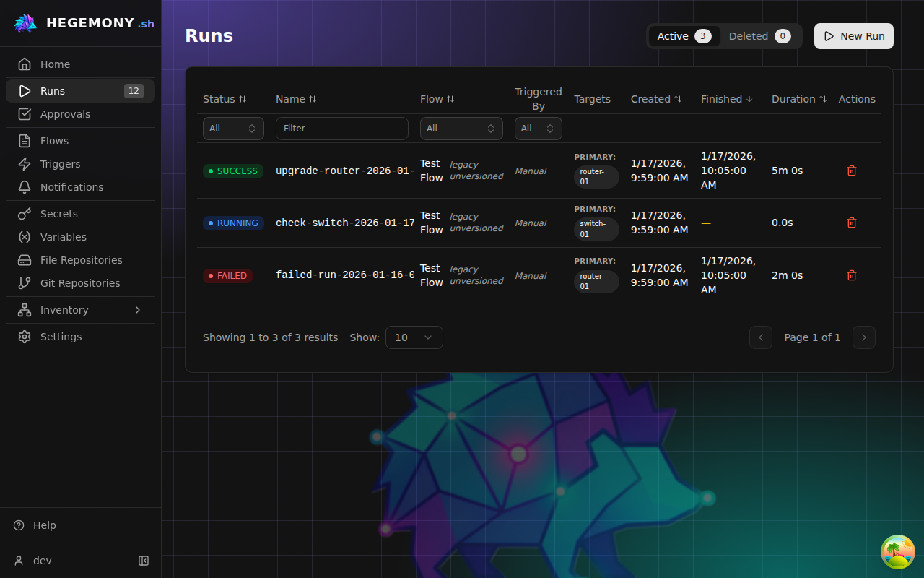924x578 pixels.
Task: Collapse the sidebar with panel icon
Action: coord(144,561)
